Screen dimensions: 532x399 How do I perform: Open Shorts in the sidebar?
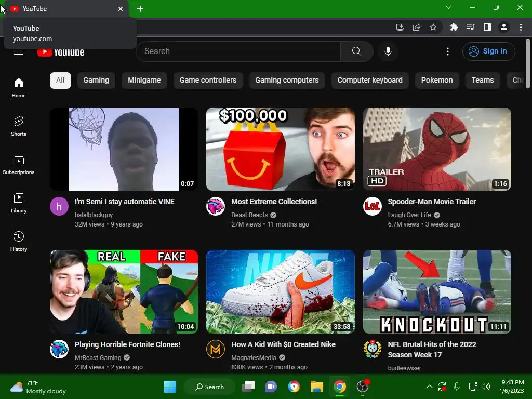[18, 126]
